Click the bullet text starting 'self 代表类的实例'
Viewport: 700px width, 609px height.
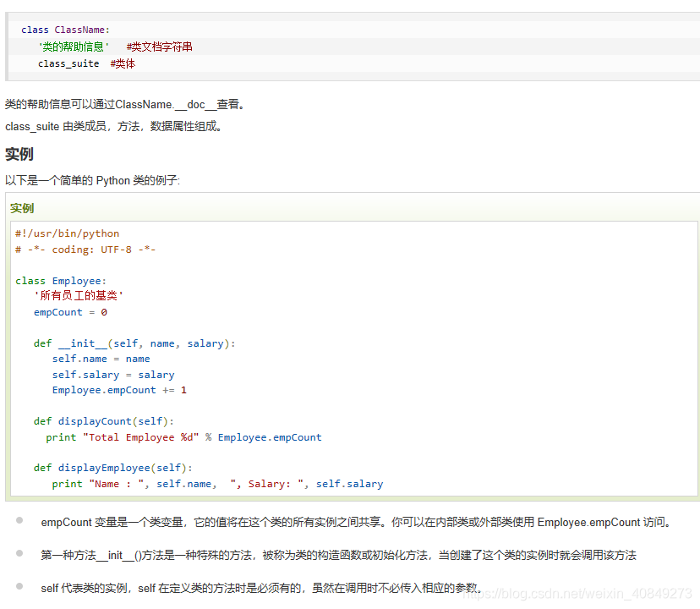click(261, 588)
